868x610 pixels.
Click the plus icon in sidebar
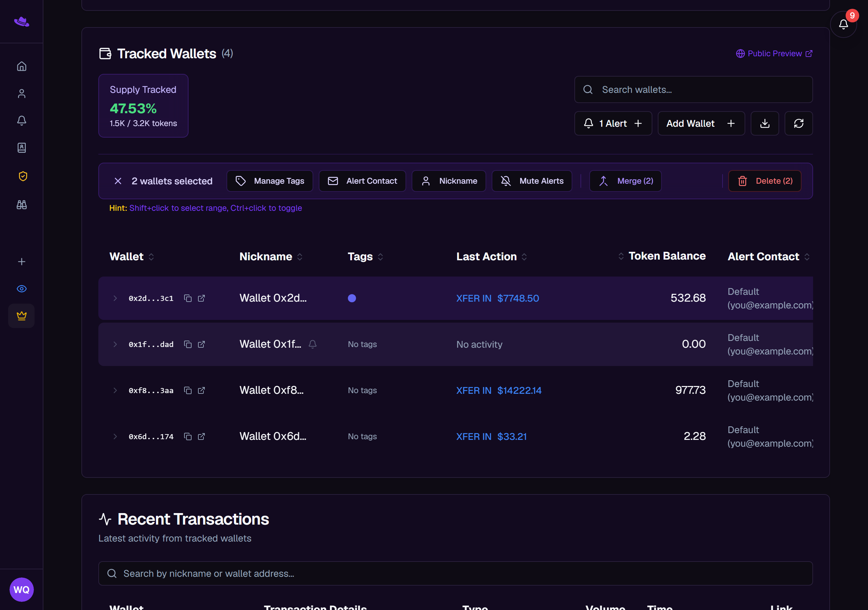22,262
